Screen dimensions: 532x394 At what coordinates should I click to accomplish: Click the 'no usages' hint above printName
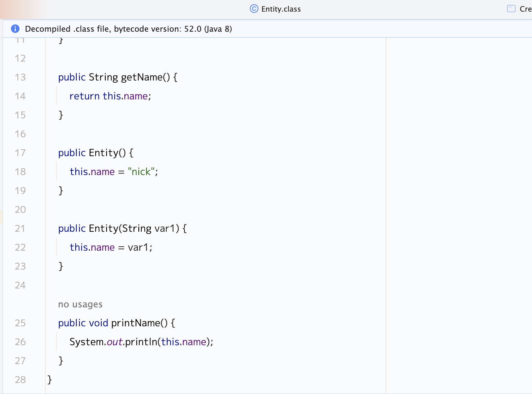(x=80, y=304)
